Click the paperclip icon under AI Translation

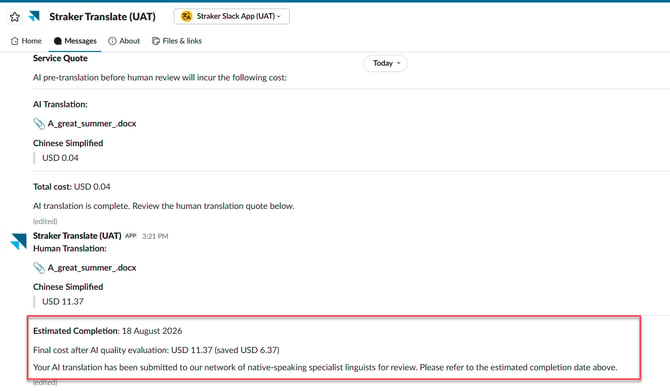pos(39,124)
